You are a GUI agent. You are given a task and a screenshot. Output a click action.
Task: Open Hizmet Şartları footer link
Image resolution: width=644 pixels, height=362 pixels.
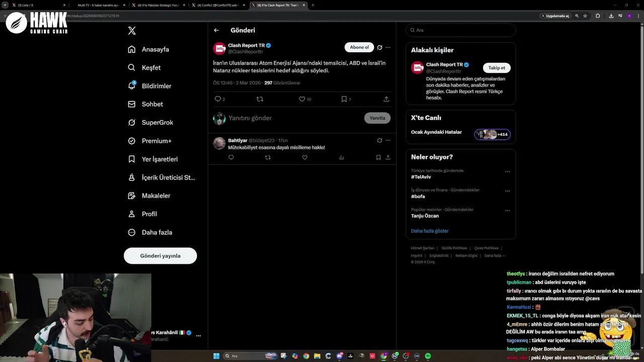coord(422,248)
